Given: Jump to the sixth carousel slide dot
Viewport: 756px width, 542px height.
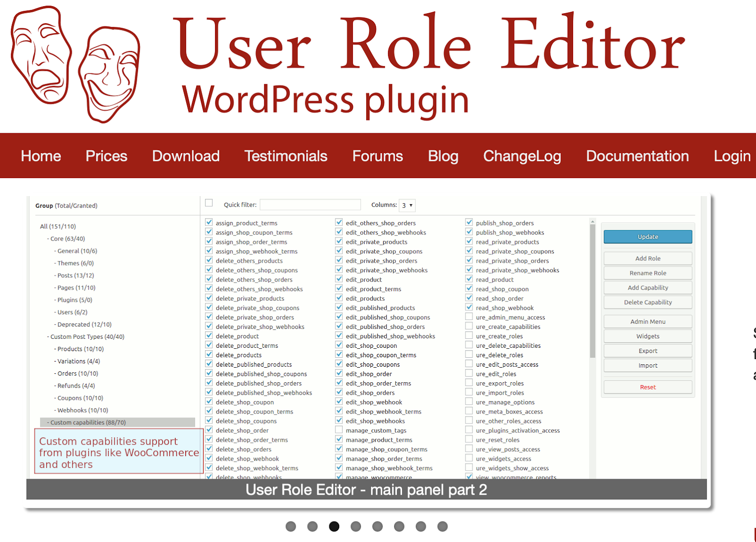Looking at the screenshot, I should tap(399, 526).
